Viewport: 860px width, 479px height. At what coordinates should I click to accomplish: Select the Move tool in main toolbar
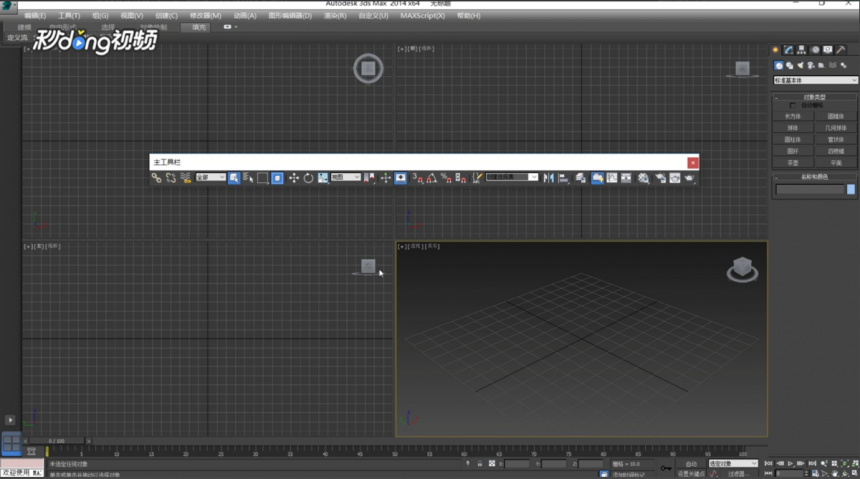click(x=294, y=178)
